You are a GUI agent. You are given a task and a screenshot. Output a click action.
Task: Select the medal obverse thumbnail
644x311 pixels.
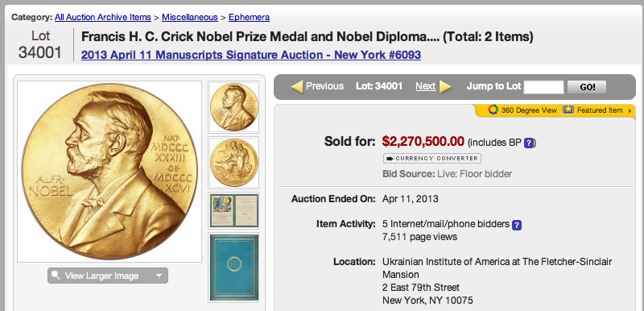pyautogui.click(x=233, y=107)
